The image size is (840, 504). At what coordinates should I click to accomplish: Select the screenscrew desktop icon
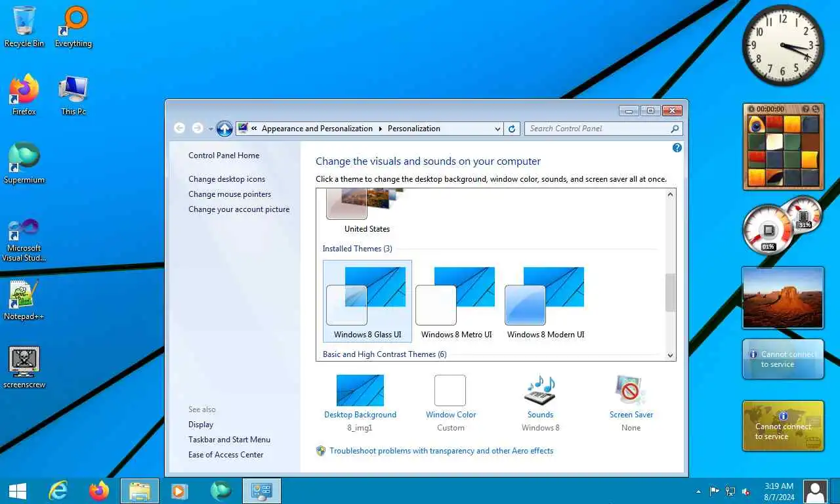coord(24,368)
